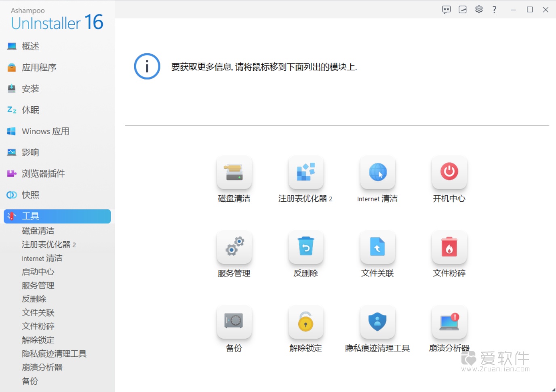Screen dimensions: 556x392
Task: Open the Internet Cleaner globe icon
Action: (x=377, y=173)
